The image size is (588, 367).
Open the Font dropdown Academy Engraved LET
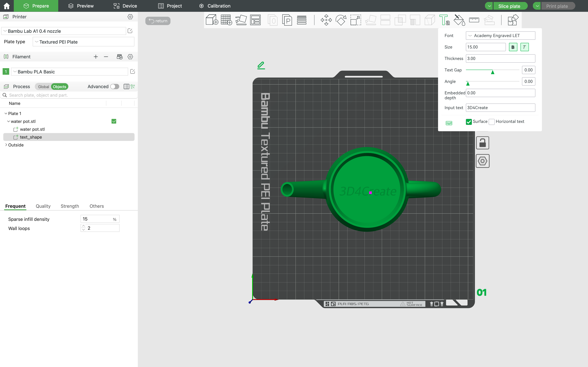coord(500,36)
